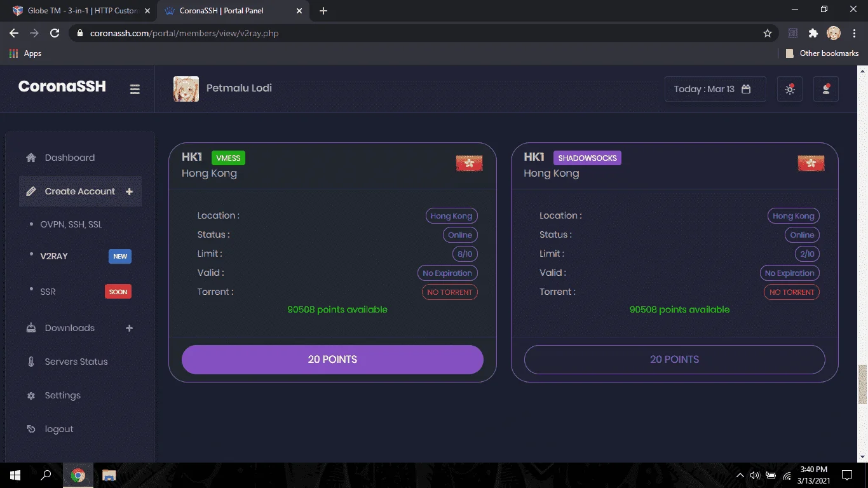This screenshot has height=488, width=868.
Task: Click the browser forward arrow
Action: click(34, 33)
